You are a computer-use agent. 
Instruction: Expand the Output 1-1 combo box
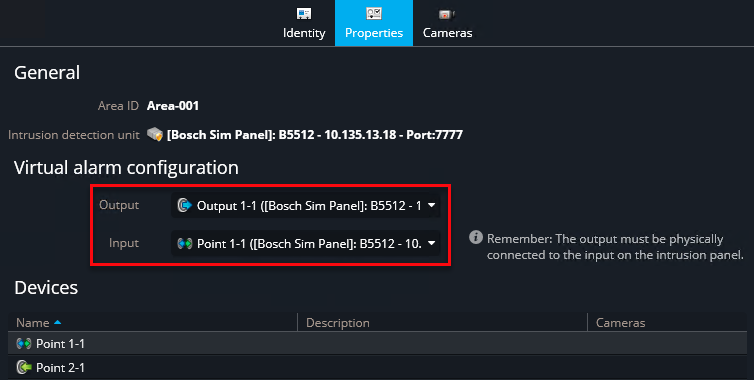pos(306,205)
